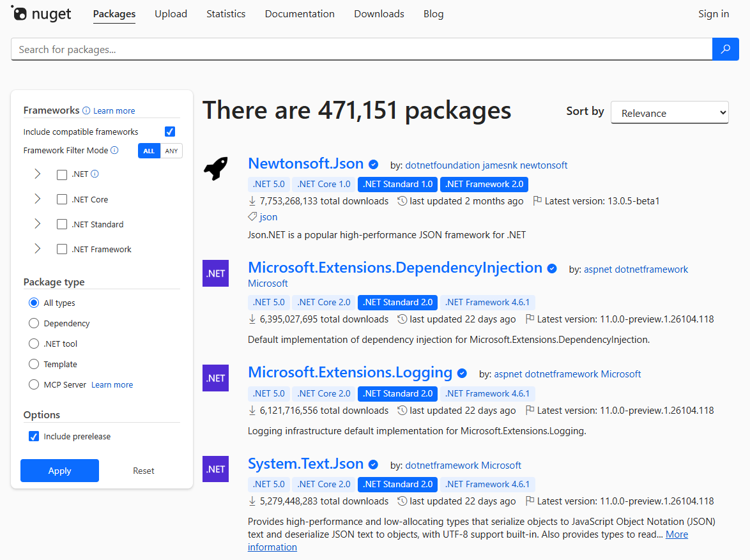Click the Apply filters button

pyautogui.click(x=60, y=471)
